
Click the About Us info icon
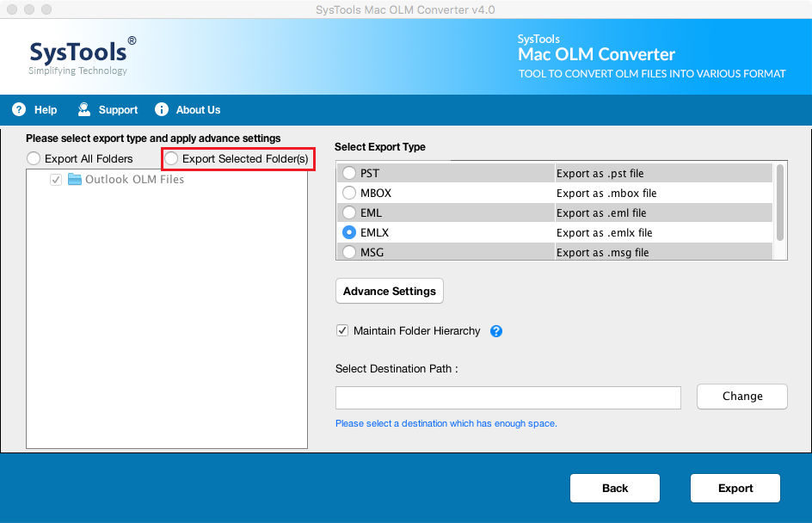162,109
